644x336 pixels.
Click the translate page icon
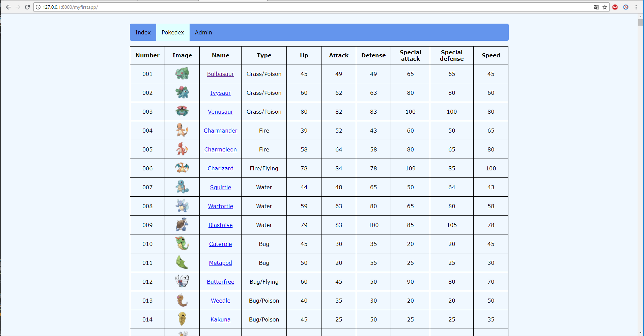[x=596, y=7]
